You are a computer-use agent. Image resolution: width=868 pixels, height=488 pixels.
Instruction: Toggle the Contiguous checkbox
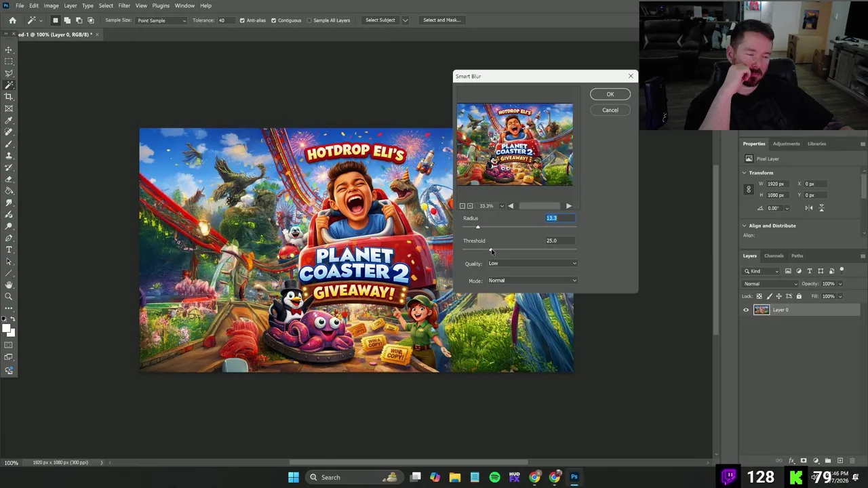(274, 20)
